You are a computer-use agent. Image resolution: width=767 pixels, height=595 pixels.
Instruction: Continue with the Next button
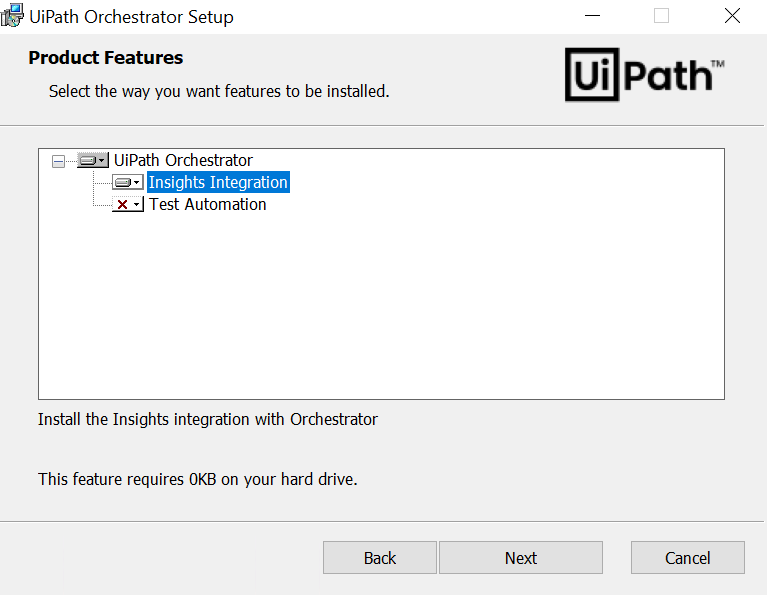520,557
